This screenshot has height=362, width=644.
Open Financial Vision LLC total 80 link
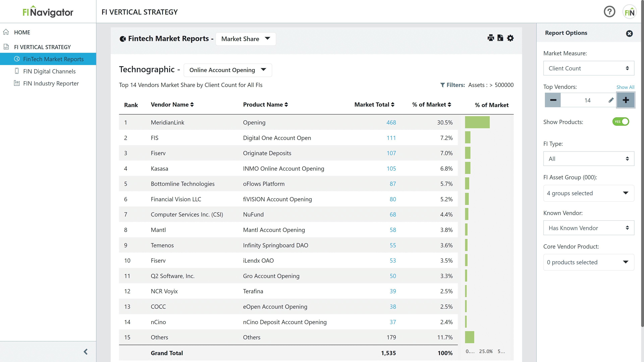(392, 199)
